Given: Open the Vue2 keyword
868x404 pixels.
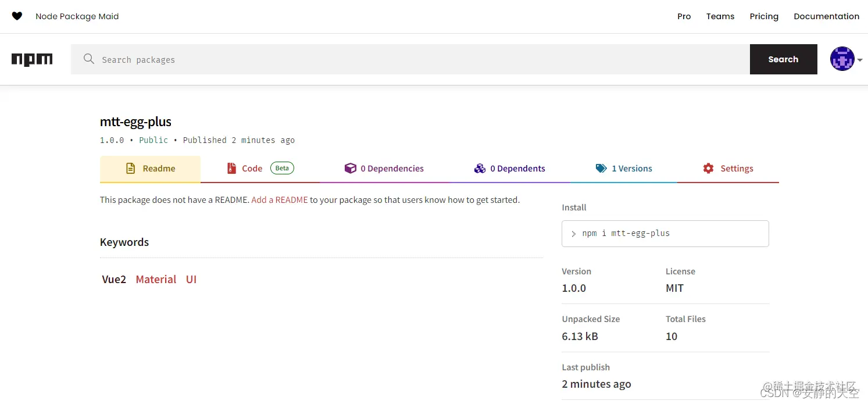Looking at the screenshot, I should [x=114, y=280].
